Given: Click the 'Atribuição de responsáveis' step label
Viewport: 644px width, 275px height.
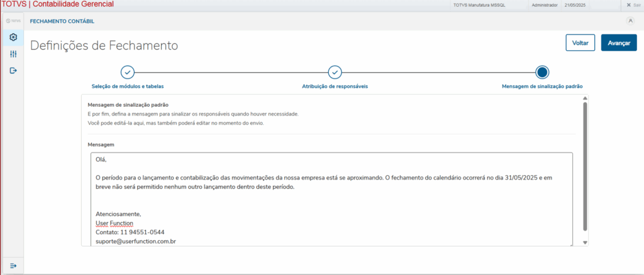Looking at the screenshot, I should 335,87.
